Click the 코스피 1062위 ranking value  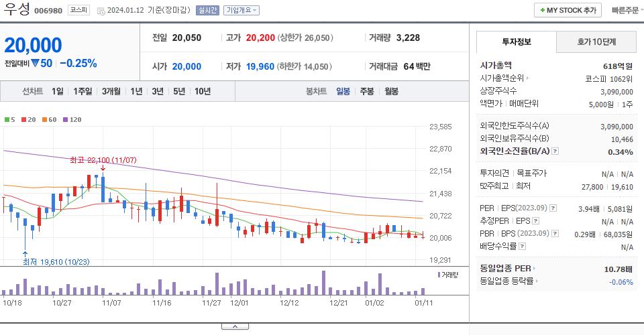coord(609,79)
